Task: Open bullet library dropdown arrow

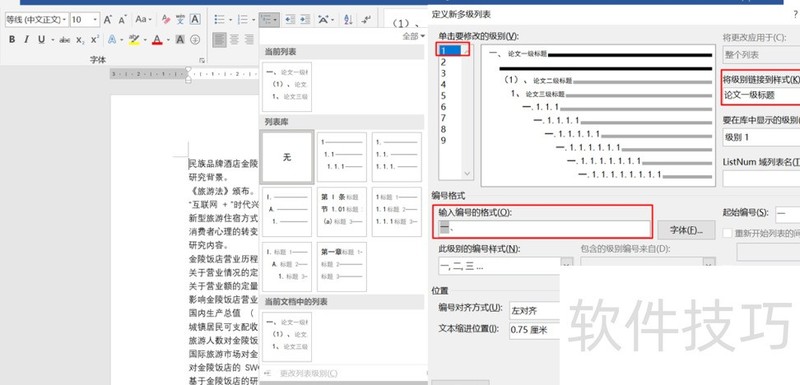Action: point(231,19)
